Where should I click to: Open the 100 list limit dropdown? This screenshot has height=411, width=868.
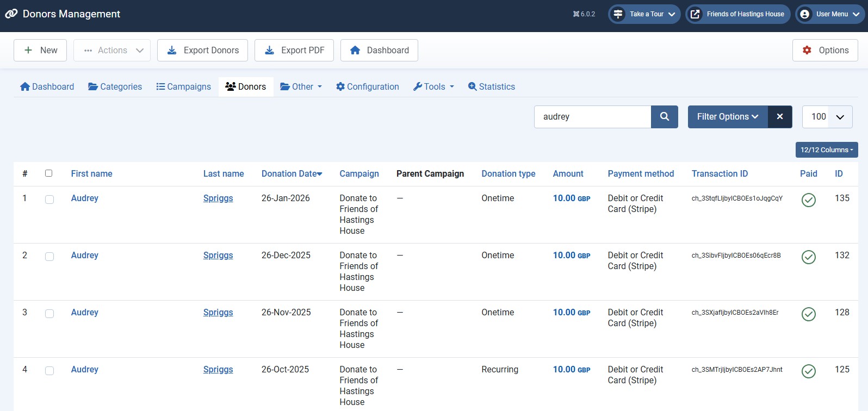827,117
